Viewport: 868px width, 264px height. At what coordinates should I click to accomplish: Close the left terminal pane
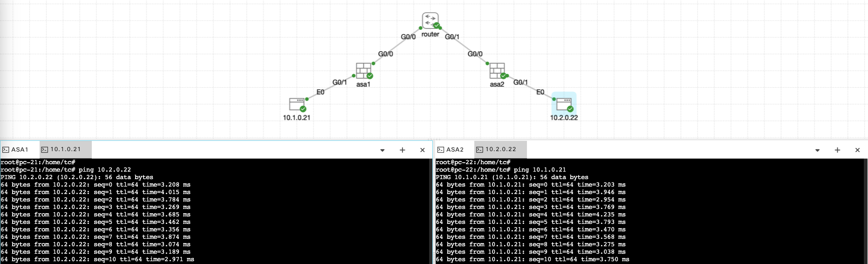point(423,150)
